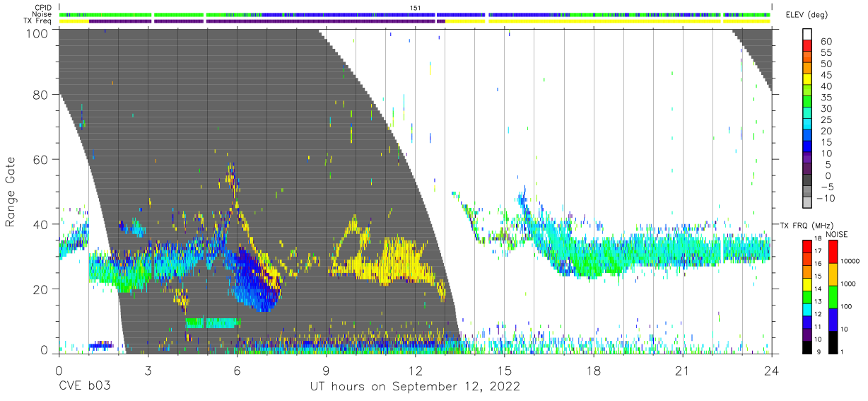Click the CPID value '151'

(416, 8)
